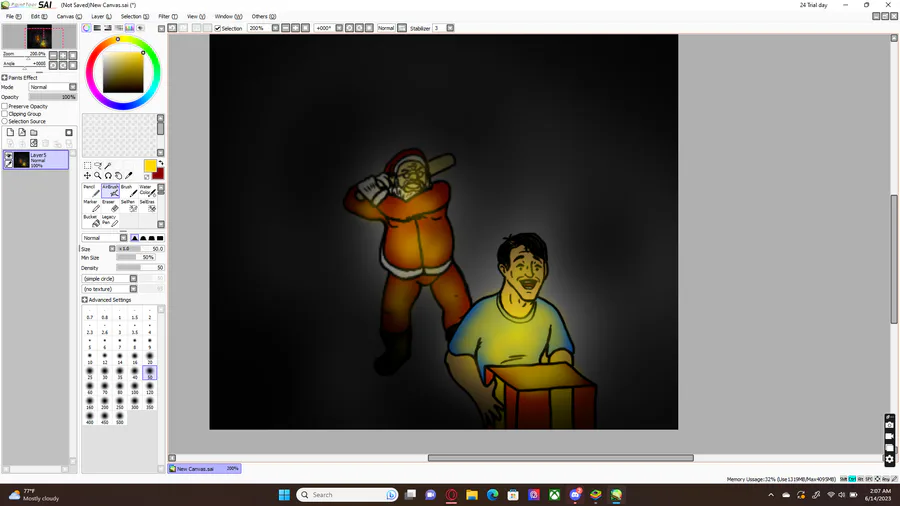Open the Filter menu
This screenshot has width=900, height=506.
(x=168, y=16)
